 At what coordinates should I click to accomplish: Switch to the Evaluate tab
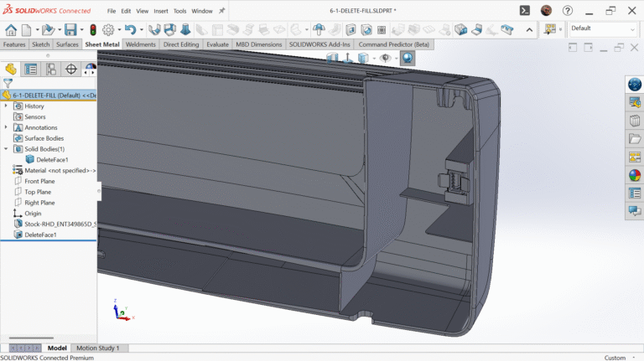click(x=218, y=44)
